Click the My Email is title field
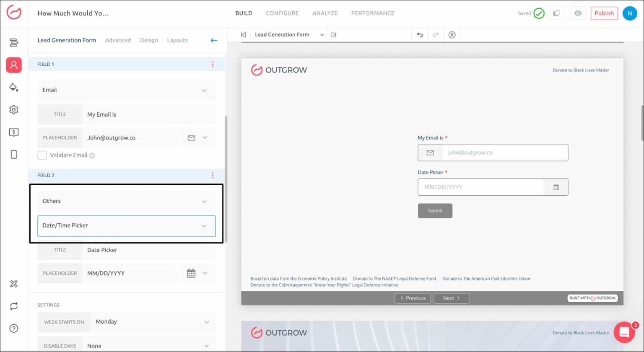This screenshot has width=644, height=352. pyautogui.click(x=149, y=114)
